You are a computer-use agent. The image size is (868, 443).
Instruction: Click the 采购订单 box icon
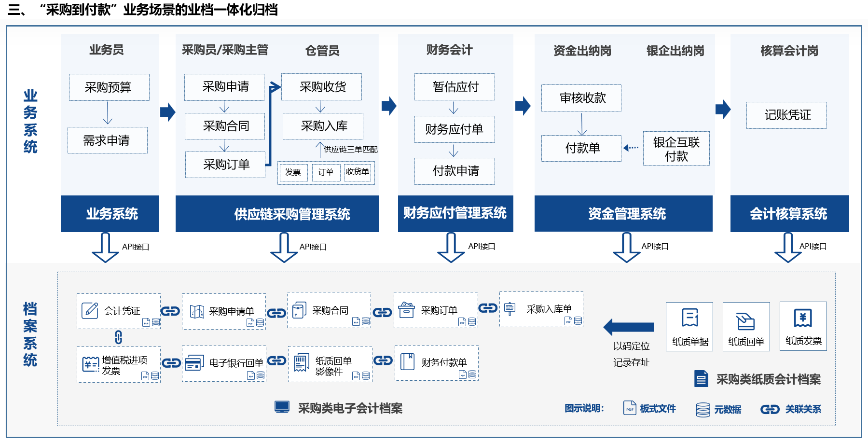click(x=406, y=309)
